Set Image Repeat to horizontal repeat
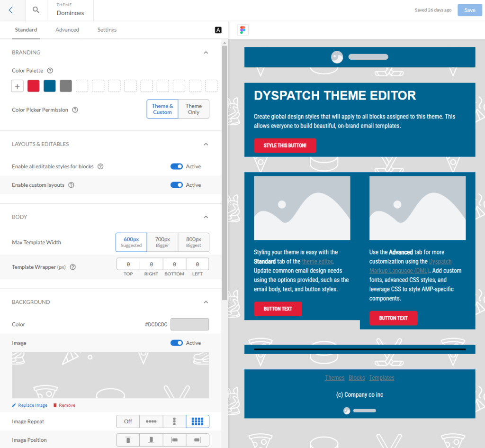The width and height of the screenshot is (485, 448). (x=151, y=421)
